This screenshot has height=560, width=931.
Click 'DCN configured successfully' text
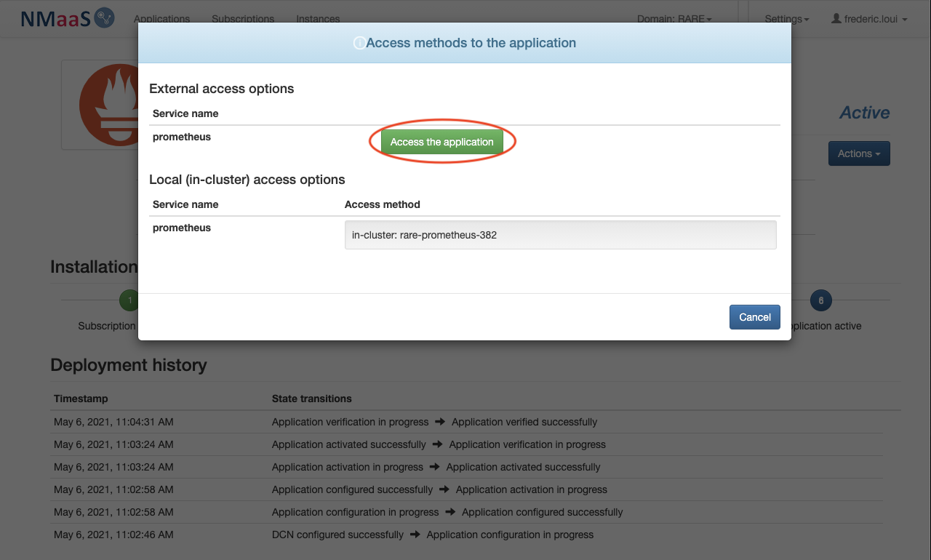click(337, 535)
